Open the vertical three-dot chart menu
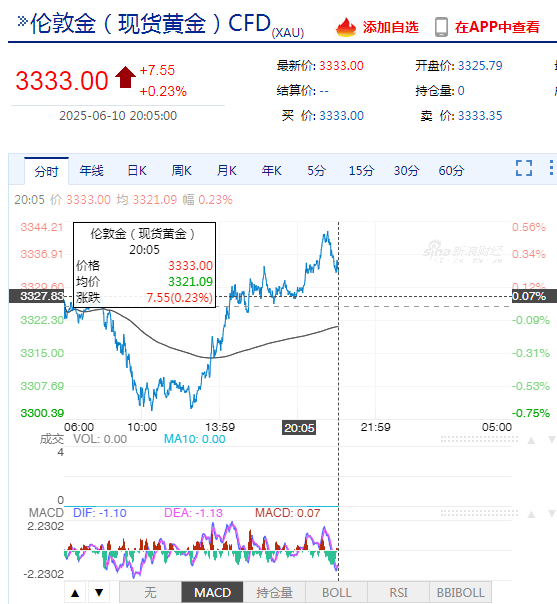Image resolution: width=557 pixels, height=604 pixels. [x=551, y=168]
